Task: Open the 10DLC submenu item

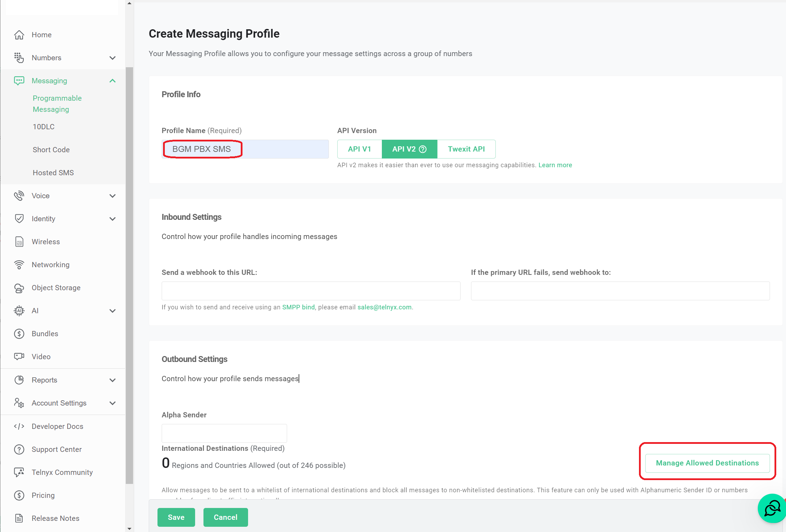Action: coord(44,127)
